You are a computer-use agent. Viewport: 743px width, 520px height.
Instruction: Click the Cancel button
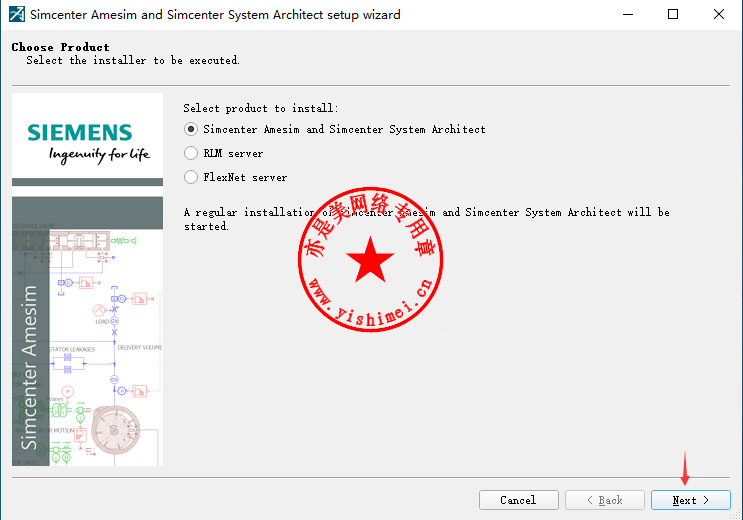[518, 500]
